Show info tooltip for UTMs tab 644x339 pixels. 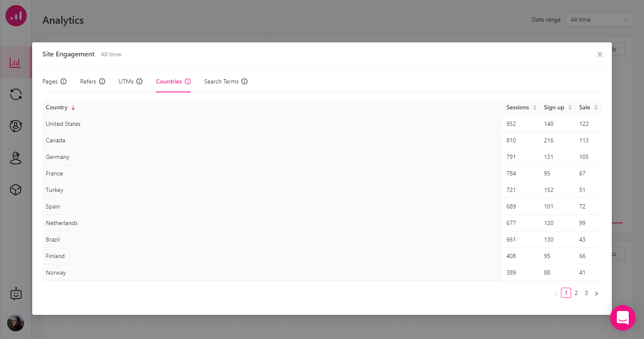pyautogui.click(x=139, y=81)
